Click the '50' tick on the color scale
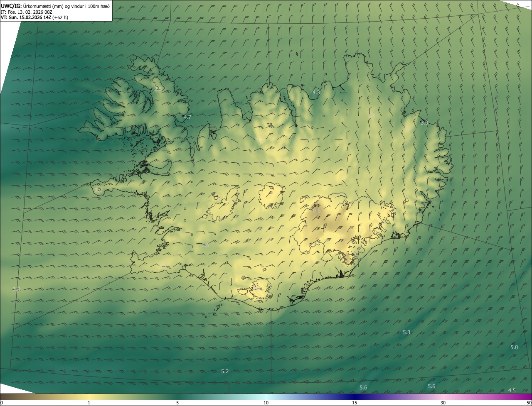Screen dimensions: 532x406 pos(529,403)
